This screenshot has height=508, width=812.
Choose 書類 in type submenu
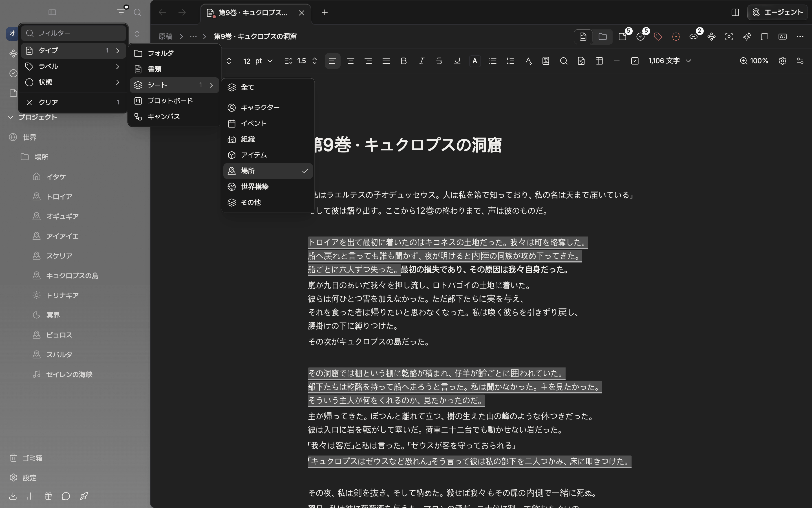(x=174, y=69)
